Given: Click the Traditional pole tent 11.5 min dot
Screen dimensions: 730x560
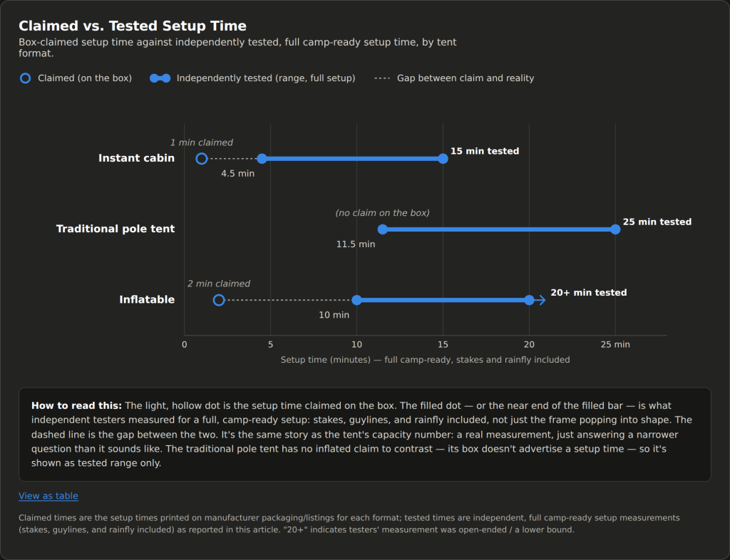Looking at the screenshot, I should (383, 229).
